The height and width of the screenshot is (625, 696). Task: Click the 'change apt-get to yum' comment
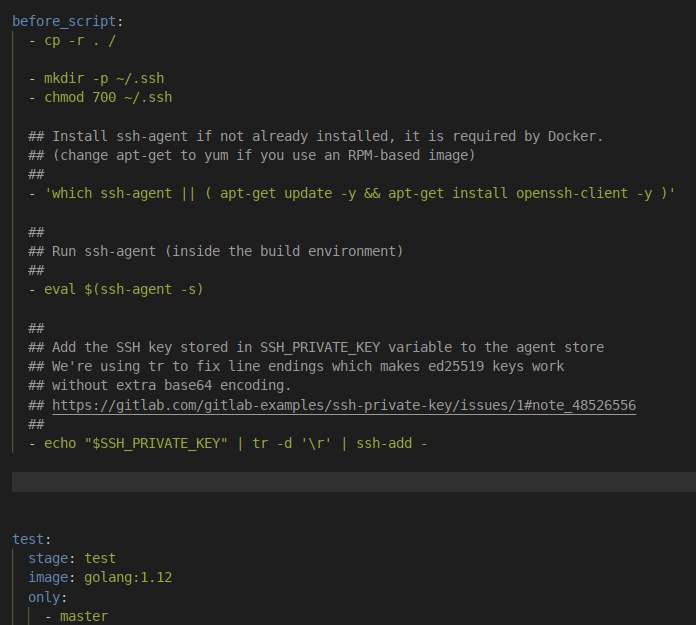point(252,155)
